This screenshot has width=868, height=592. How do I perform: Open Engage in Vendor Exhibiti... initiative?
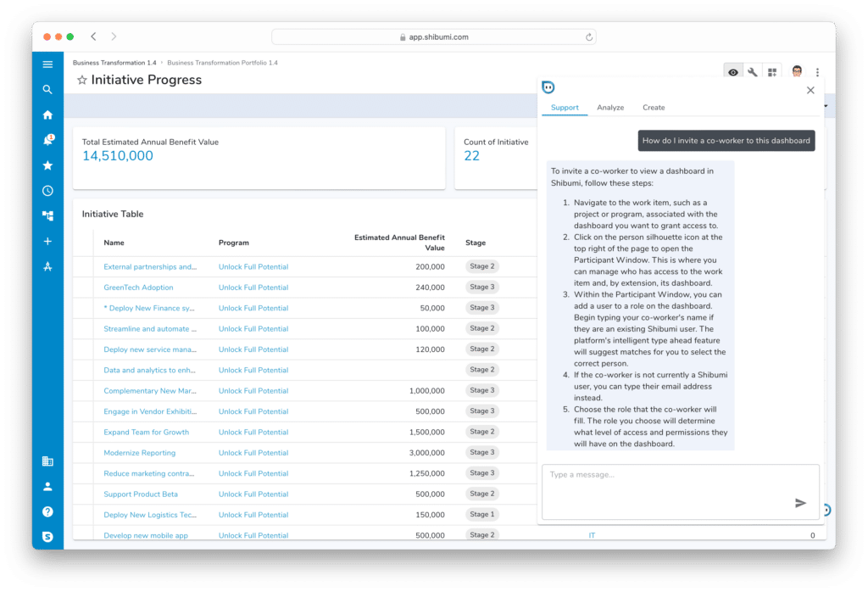point(150,410)
